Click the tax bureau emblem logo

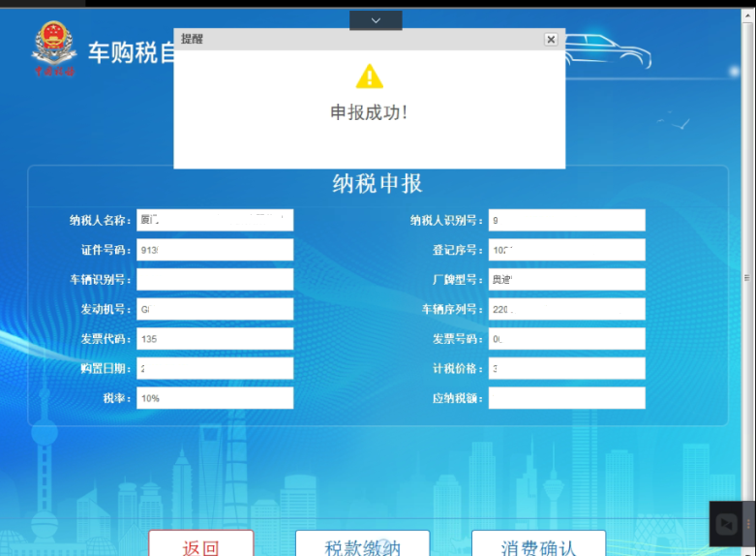coord(54,48)
